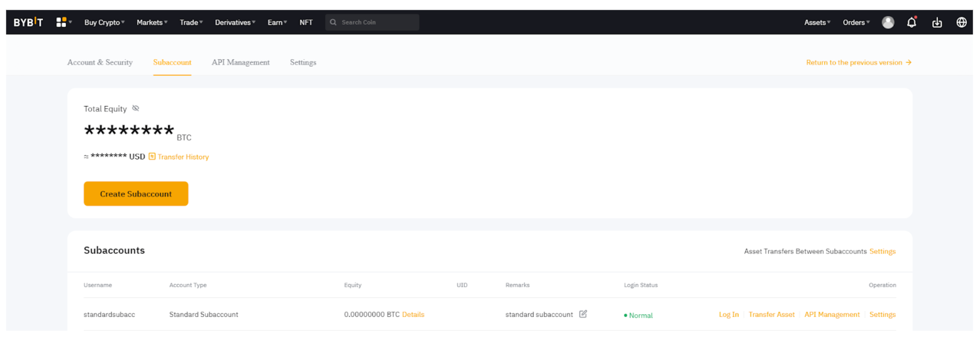Click the Equity column header
980x338 pixels.
coord(352,285)
